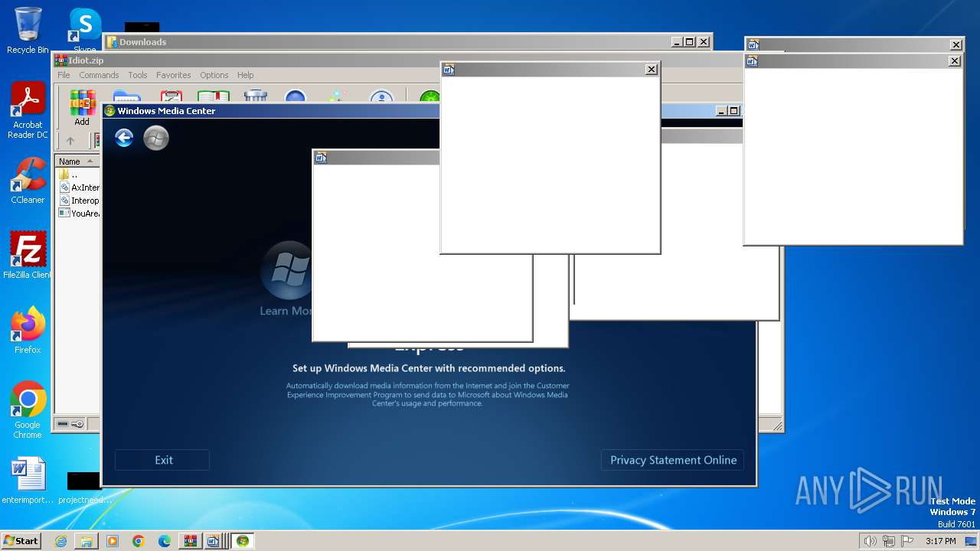This screenshot has width=980, height=551.
Task: Open WinRAR Tools menu
Action: (x=138, y=75)
